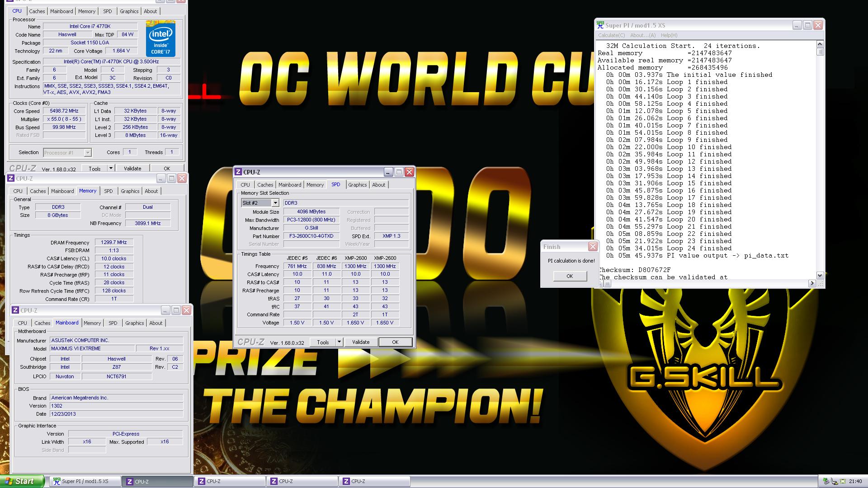This screenshot has height=488, width=868.
Task: Click Tools button in top CPU-Z window
Action: tap(94, 169)
